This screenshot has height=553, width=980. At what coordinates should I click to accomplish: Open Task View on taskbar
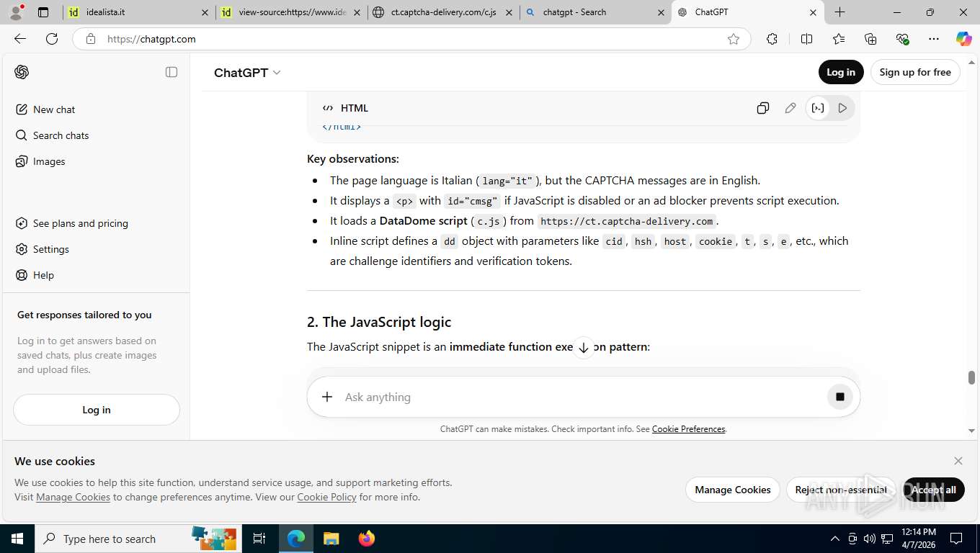point(260,539)
